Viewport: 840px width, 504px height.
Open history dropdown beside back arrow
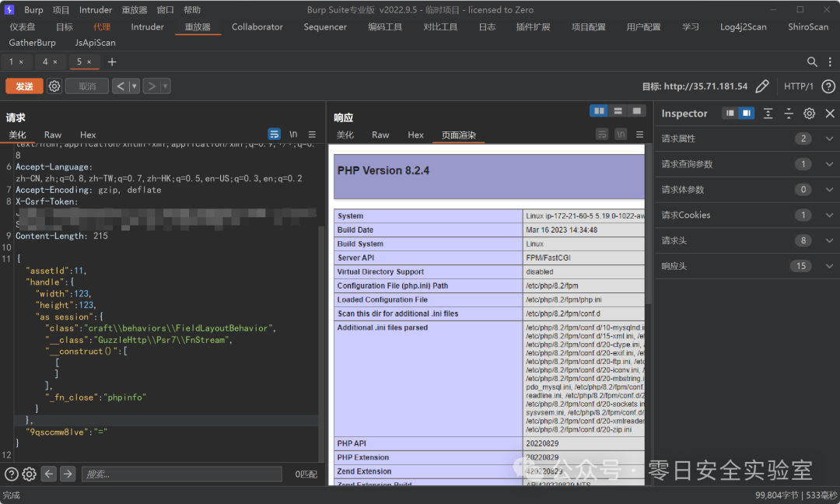pos(135,86)
